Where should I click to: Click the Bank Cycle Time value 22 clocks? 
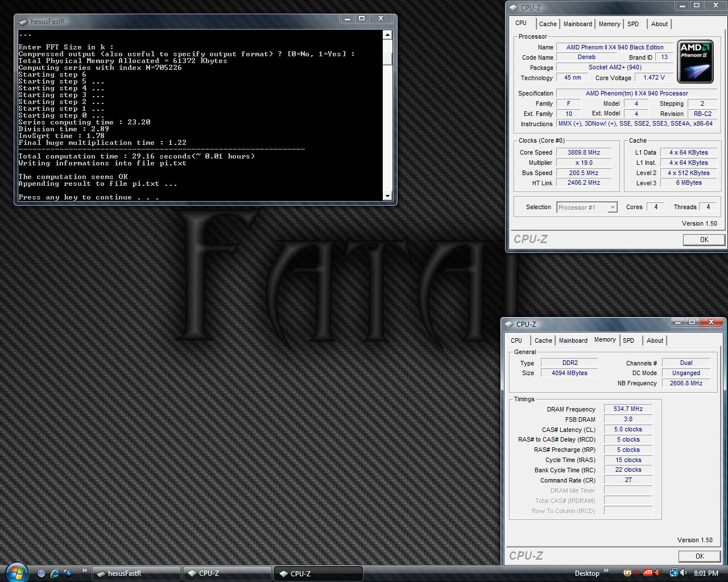[x=628, y=470]
